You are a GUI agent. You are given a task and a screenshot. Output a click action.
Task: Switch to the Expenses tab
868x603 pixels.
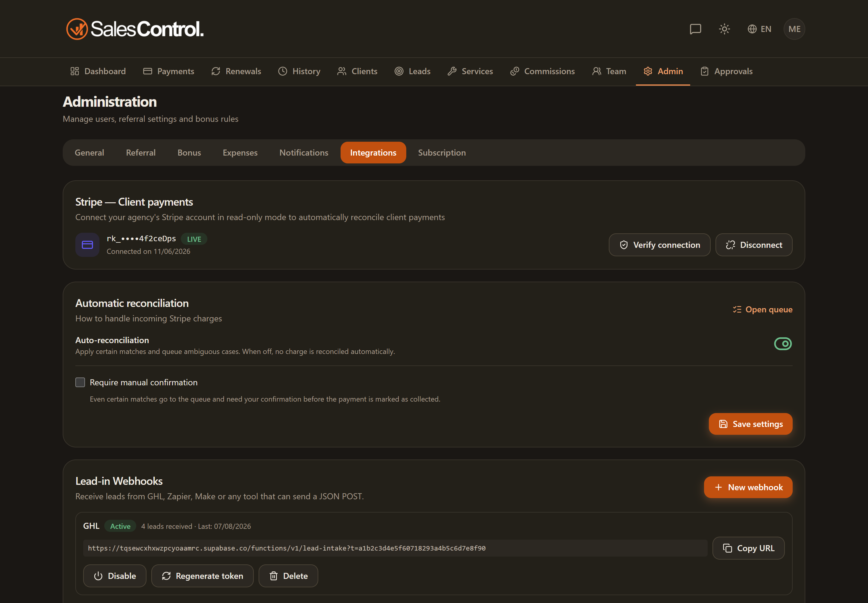pyautogui.click(x=240, y=153)
